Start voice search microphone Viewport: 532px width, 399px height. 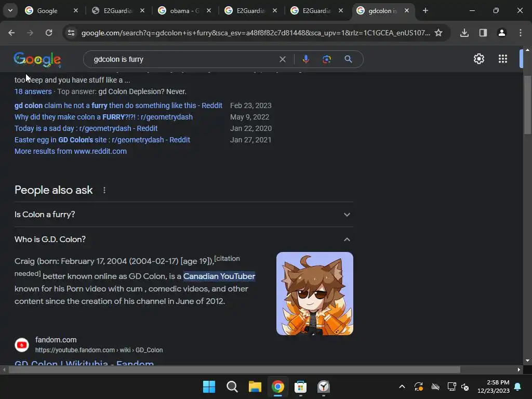(x=305, y=59)
